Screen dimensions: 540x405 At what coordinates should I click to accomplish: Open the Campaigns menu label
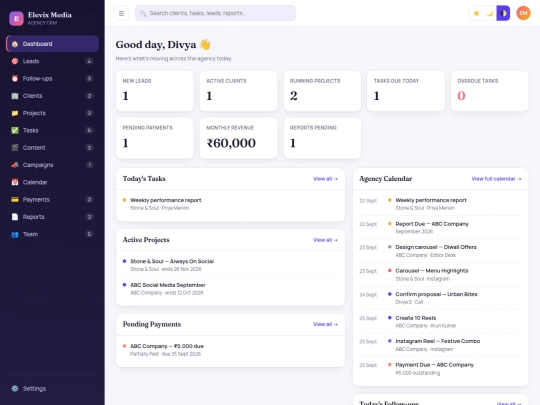tap(38, 165)
